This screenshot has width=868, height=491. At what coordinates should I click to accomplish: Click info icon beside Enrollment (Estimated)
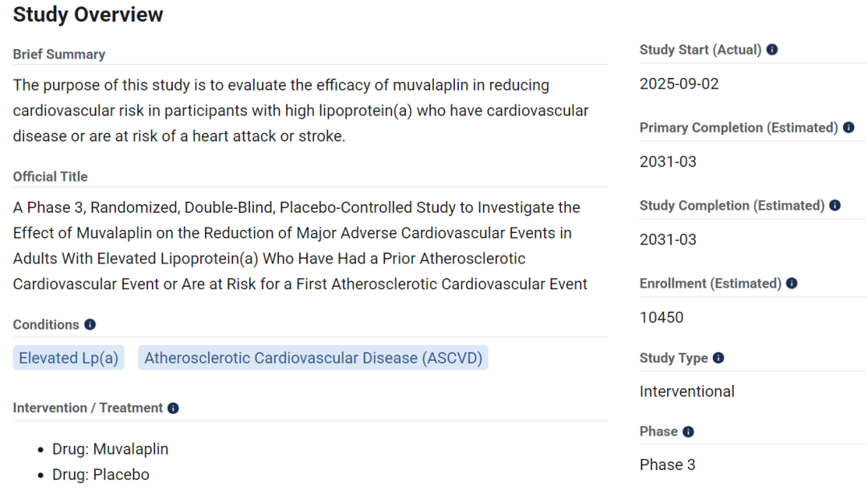click(x=792, y=284)
